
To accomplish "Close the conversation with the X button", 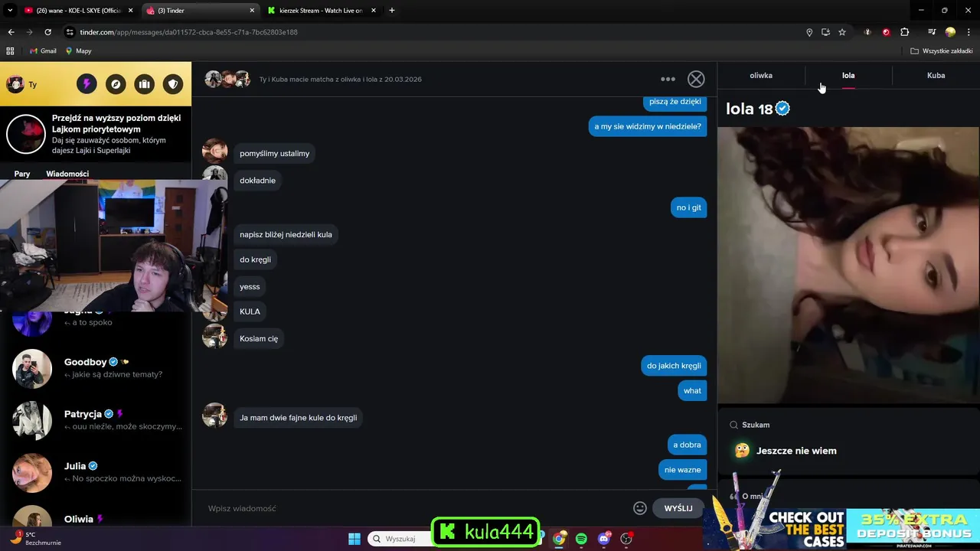I will 696,79.
